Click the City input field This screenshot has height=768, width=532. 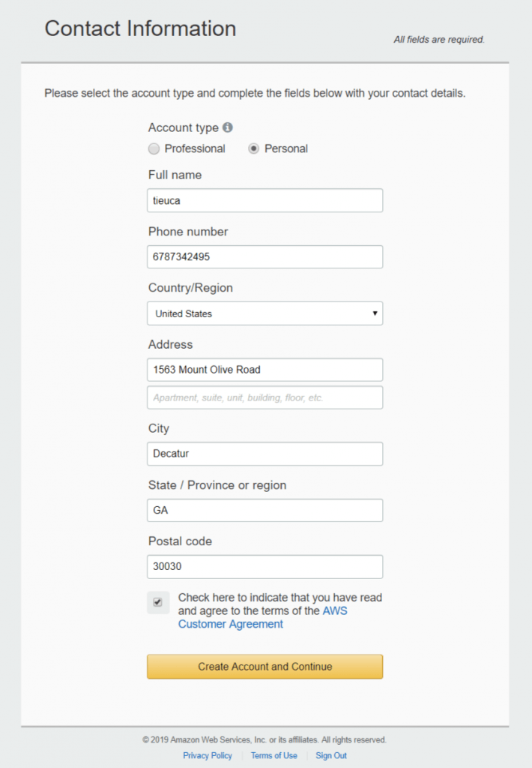(265, 454)
